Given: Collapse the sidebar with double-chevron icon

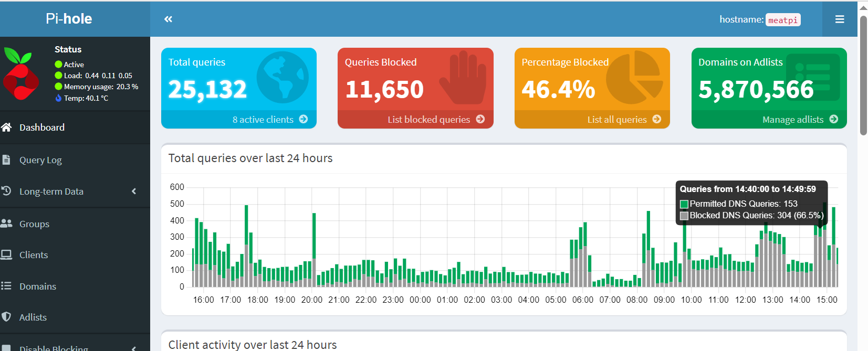Looking at the screenshot, I should point(168,19).
